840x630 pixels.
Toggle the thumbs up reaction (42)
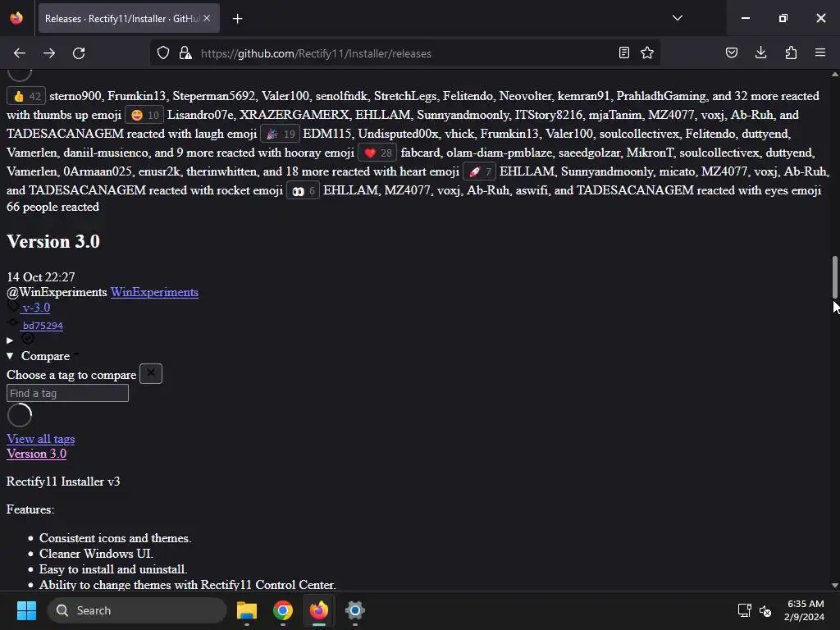click(26, 97)
